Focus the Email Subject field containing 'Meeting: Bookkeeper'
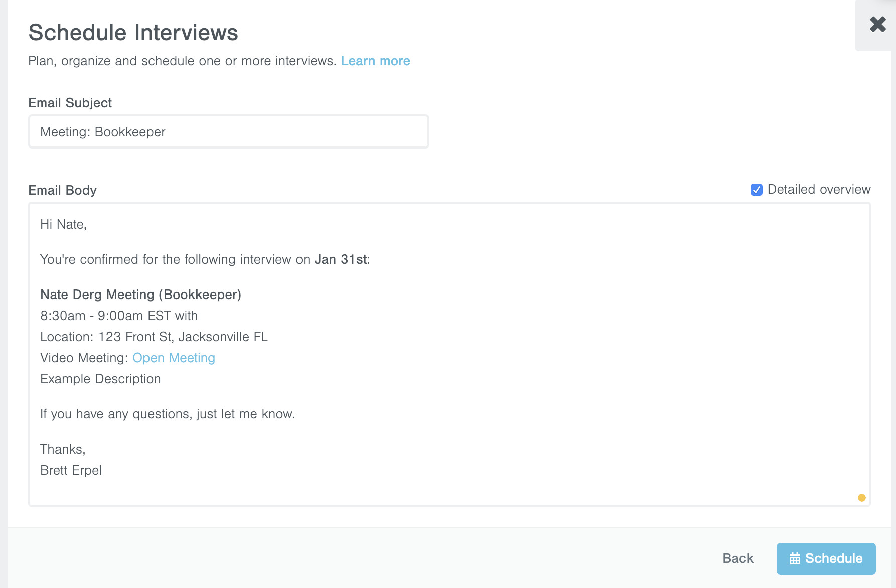Viewport: 896px width, 588px height. click(228, 132)
